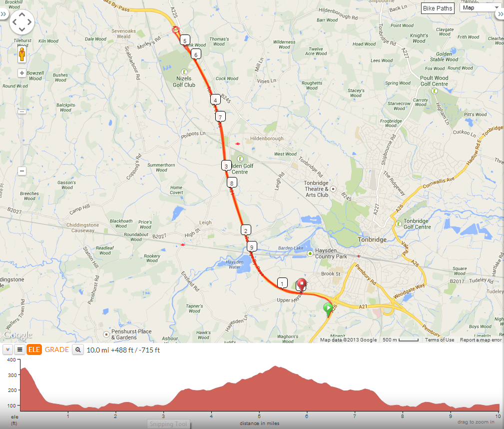Viewport: 504px width, 429px height.
Task: Open the Terms of Use link
Action: point(440,340)
